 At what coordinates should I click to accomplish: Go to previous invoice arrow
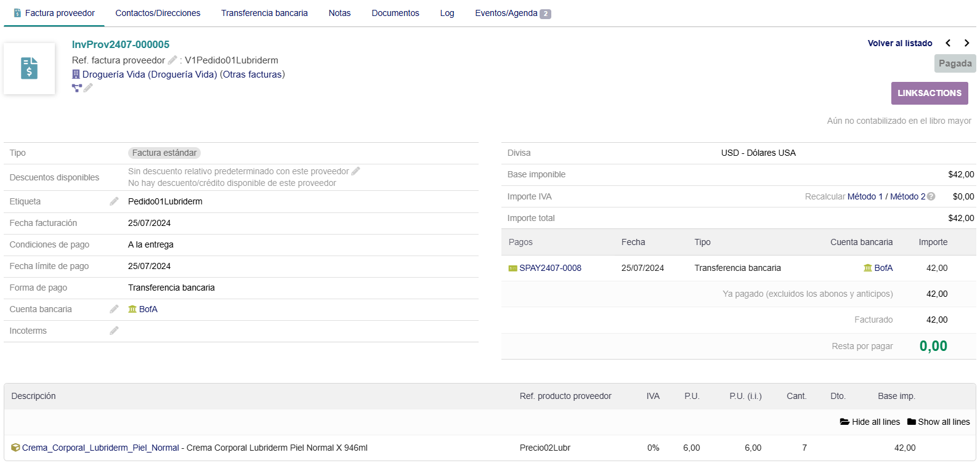[948, 43]
